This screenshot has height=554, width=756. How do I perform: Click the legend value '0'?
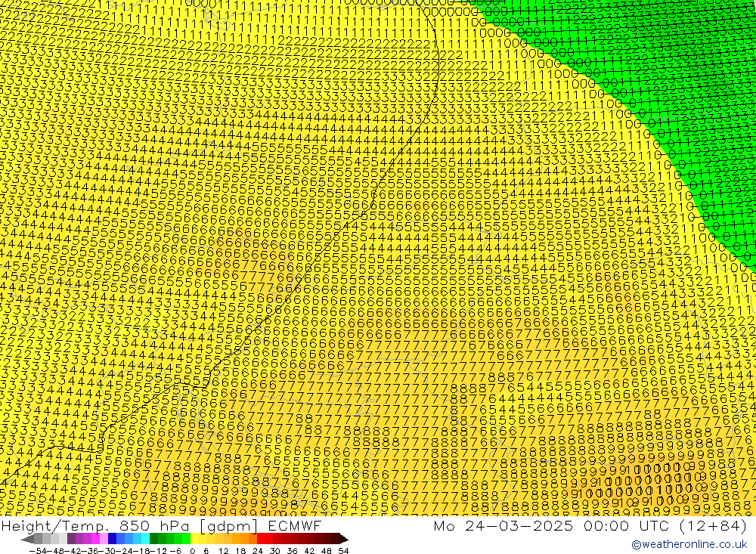coord(192,551)
